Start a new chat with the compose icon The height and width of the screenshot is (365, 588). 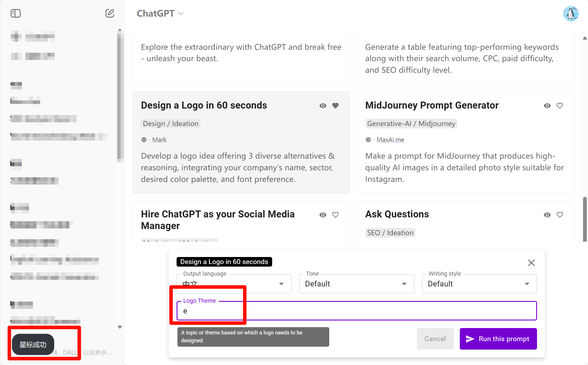110,13
